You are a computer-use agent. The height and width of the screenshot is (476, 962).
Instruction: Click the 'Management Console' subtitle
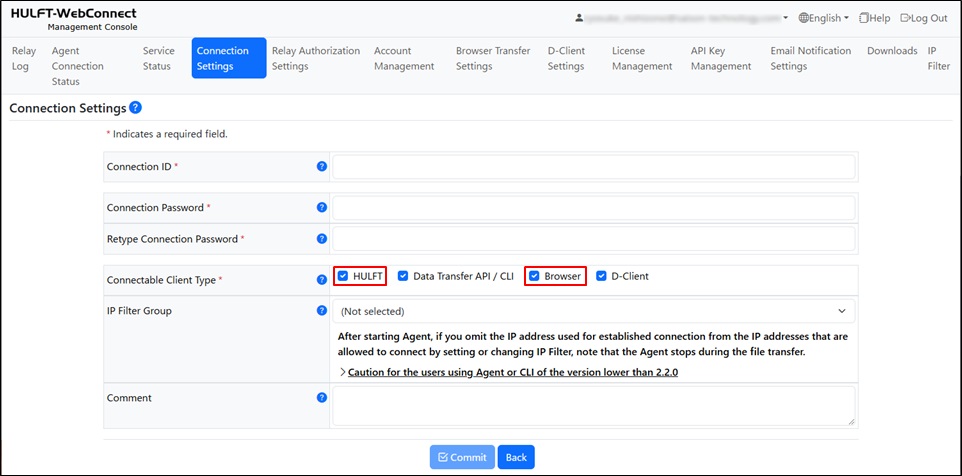coord(93,27)
